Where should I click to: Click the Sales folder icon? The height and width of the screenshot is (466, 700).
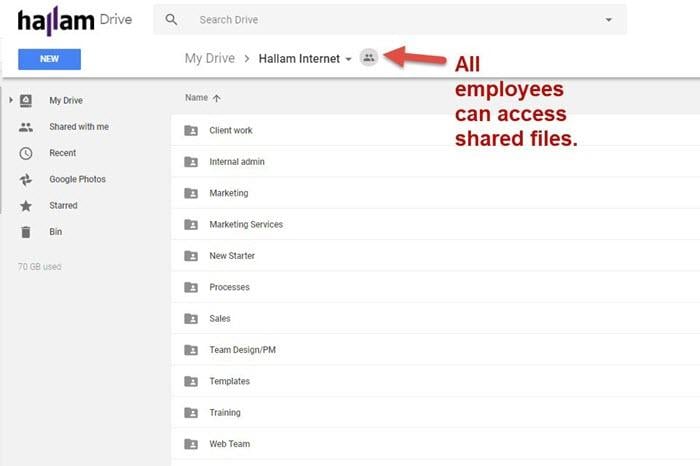pos(191,319)
